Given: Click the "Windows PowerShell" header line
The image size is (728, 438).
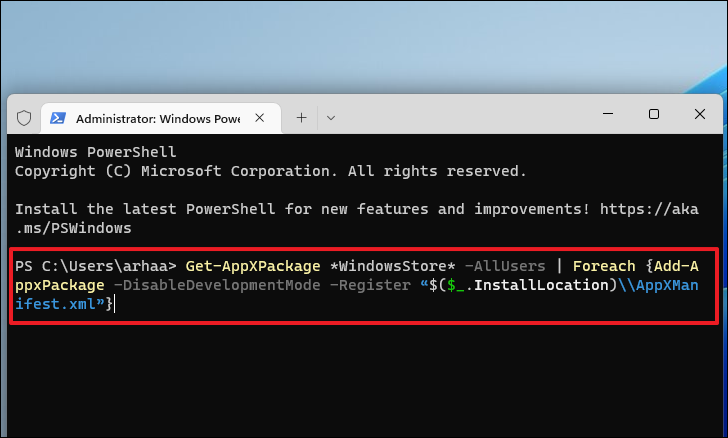Looking at the screenshot, I should [96, 152].
